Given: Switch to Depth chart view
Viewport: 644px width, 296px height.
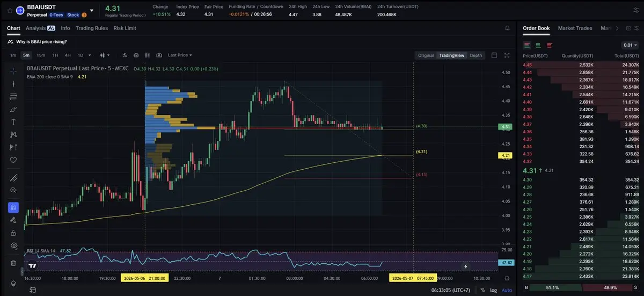Looking at the screenshot, I should click(x=476, y=55).
